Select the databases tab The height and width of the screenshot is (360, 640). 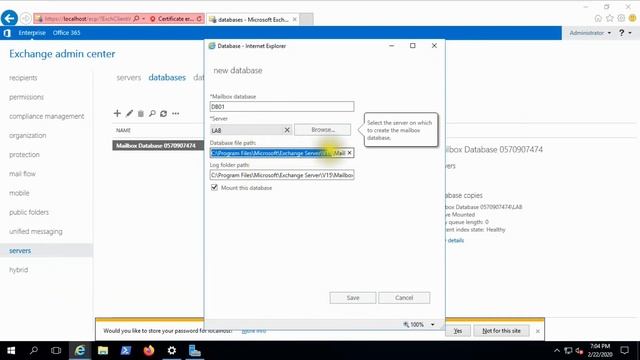click(x=167, y=78)
